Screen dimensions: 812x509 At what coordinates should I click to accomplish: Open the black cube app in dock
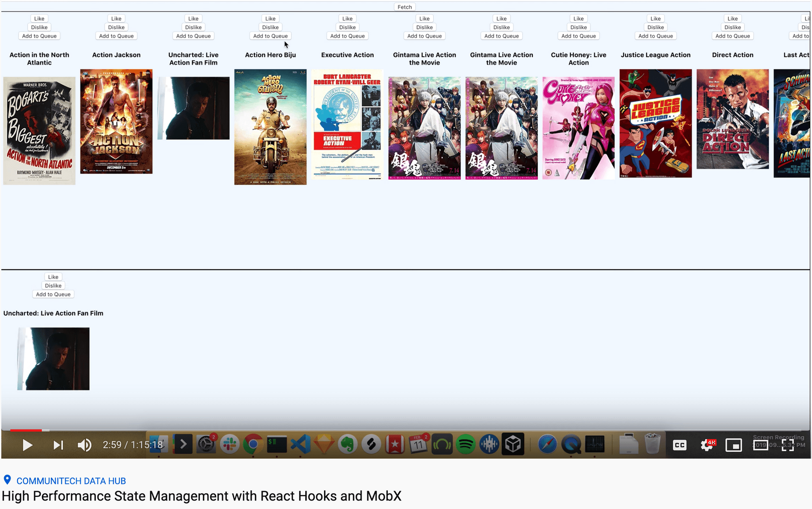point(513,444)
